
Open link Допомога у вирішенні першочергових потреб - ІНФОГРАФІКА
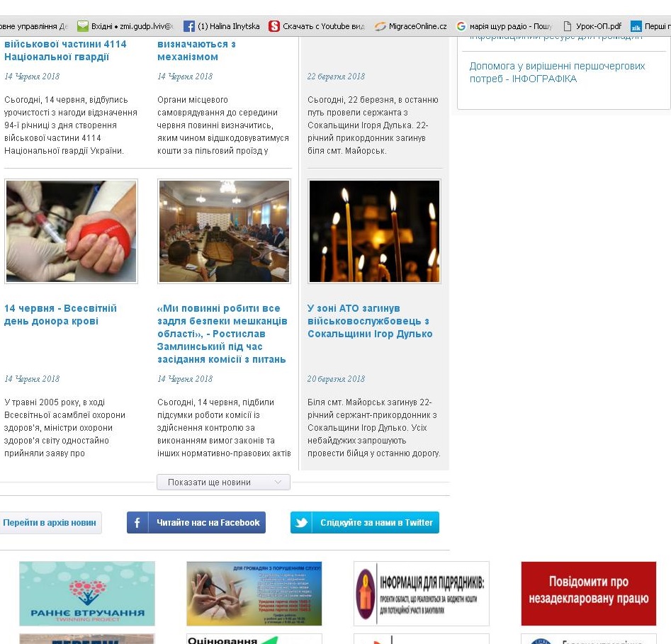(x=557, y=72)
